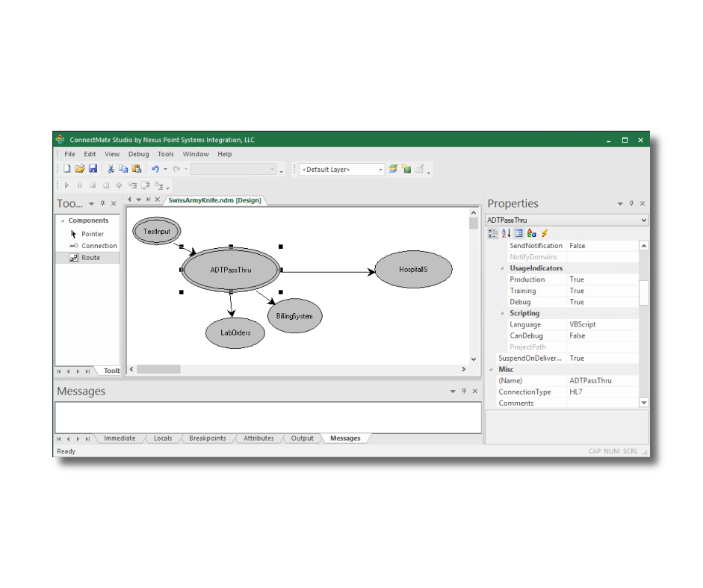
Task: Switch to the Locals tab
Action: [163, 438]
